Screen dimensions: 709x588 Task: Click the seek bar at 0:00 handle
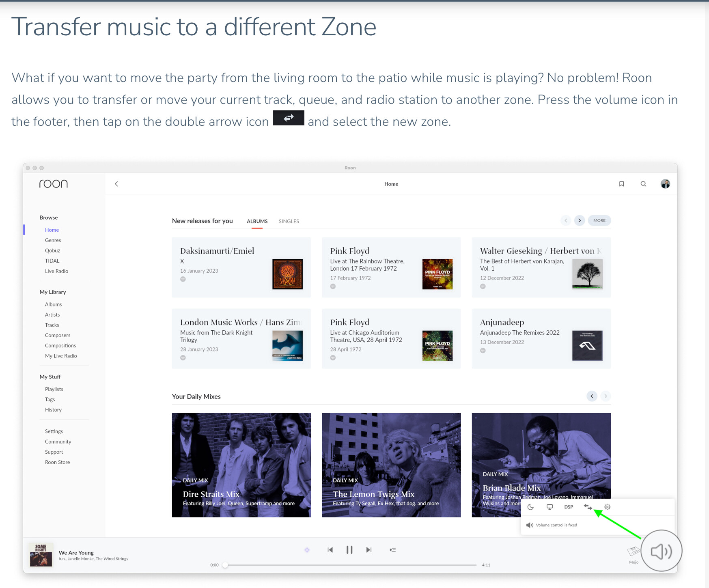(225, 565)
